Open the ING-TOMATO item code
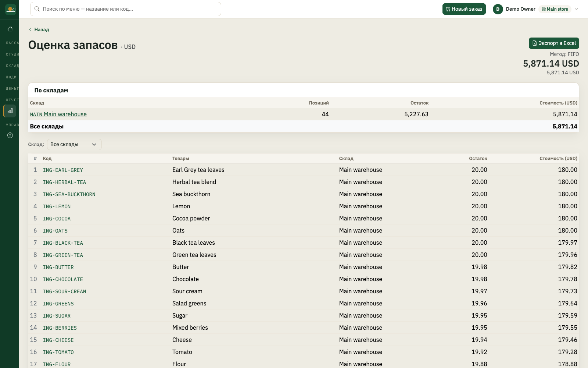The height and width of the screenshot is (368, 588). point(58,352)
